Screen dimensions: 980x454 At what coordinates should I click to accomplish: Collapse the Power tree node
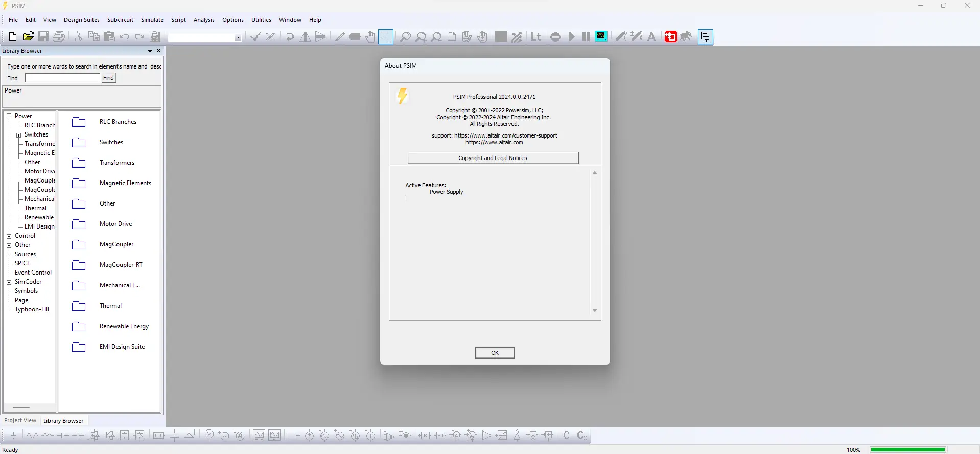9,116
